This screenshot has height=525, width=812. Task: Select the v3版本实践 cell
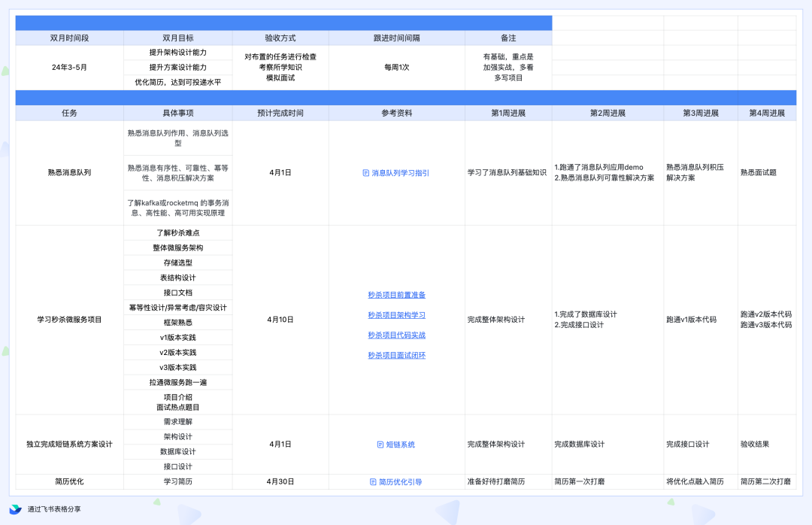click(178, 368)
